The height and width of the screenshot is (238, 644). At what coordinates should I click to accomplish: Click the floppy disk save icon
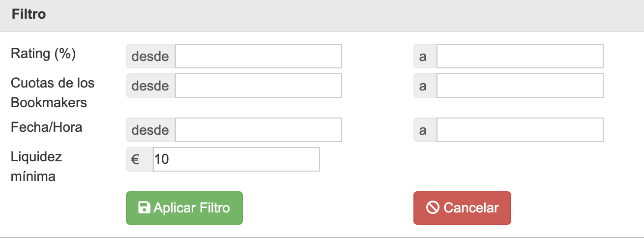tap(144, 208)
